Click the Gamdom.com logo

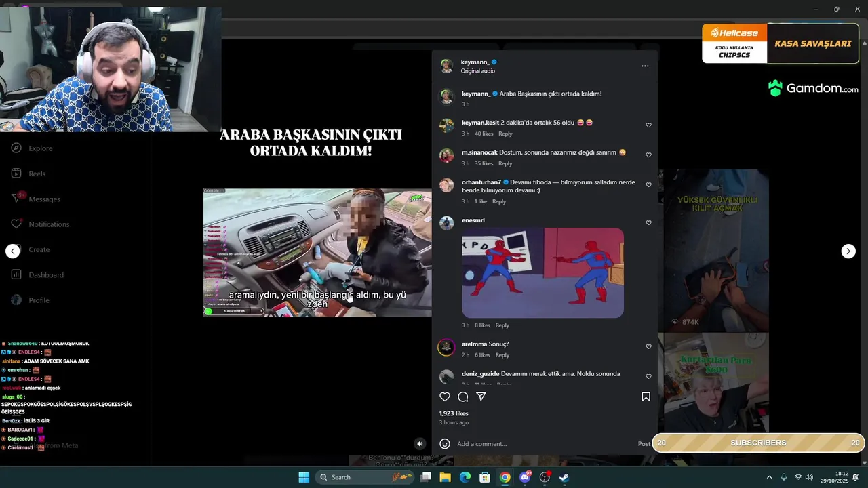(813, 88)
